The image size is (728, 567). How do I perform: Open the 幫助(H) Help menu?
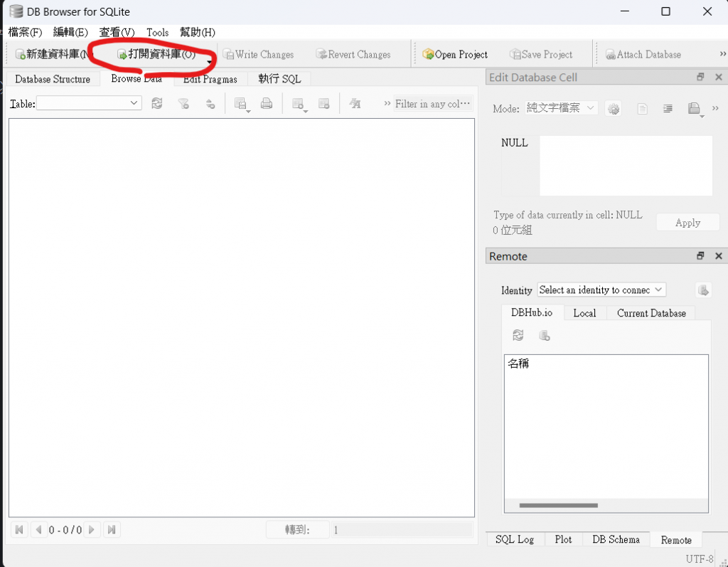(x=198, y=33)
